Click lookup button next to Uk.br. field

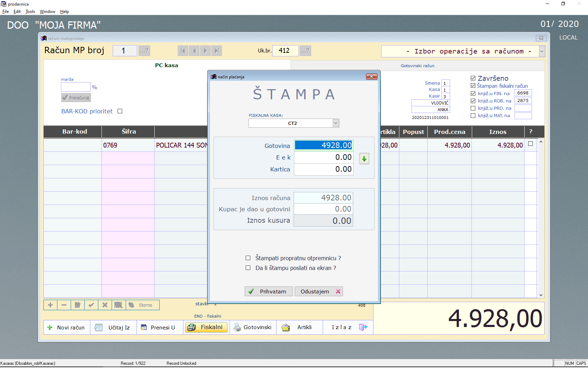point(305,51)
